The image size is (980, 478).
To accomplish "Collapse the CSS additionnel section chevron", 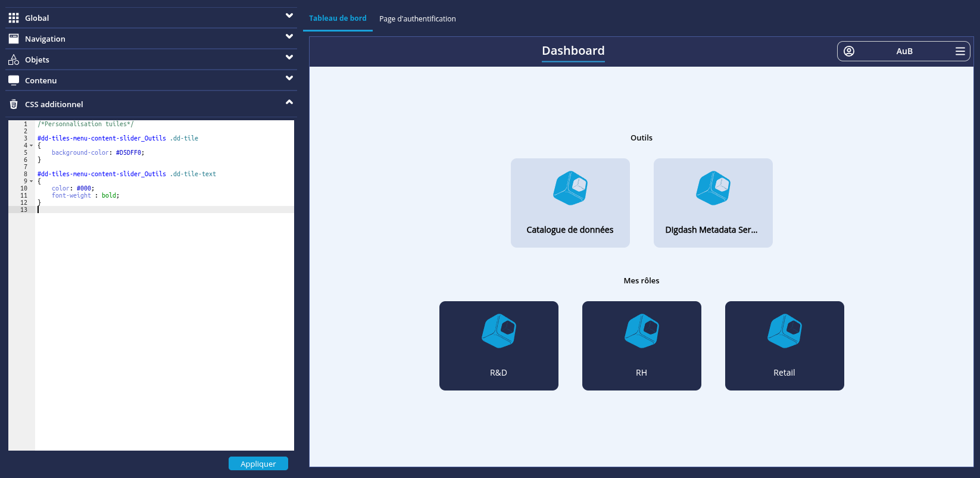I will pyautogui.click(x=289, y=102).
